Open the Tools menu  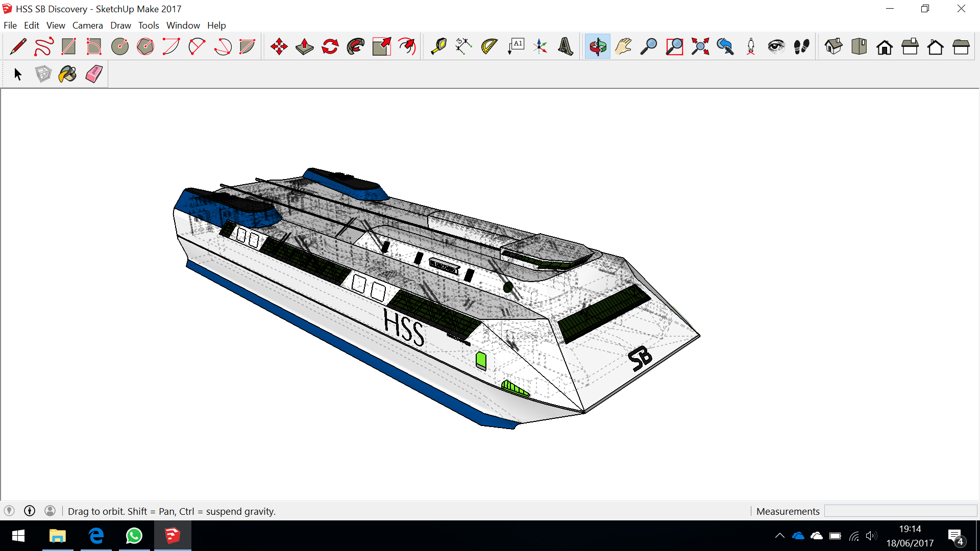[149, 25]
